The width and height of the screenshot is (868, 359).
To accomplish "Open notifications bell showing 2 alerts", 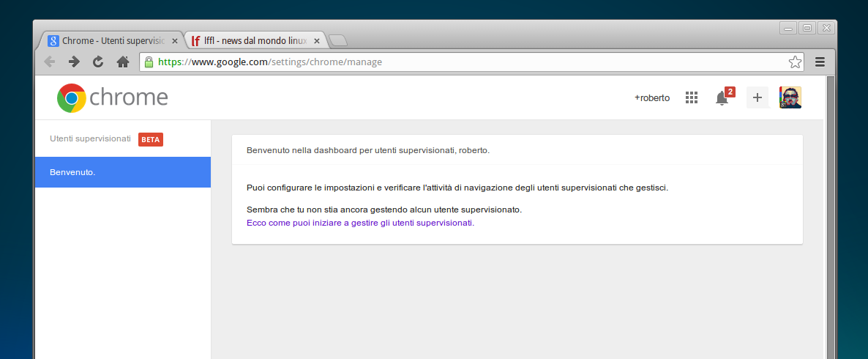I will 724,97.
